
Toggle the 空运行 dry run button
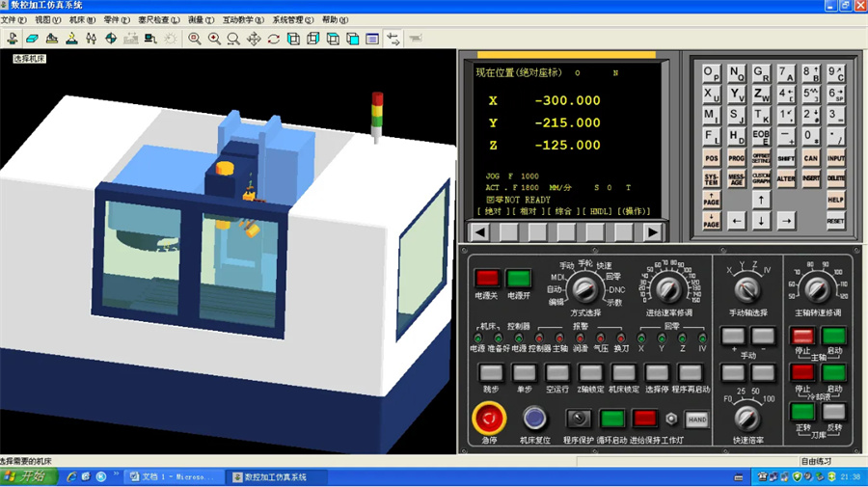pos(557,372)
